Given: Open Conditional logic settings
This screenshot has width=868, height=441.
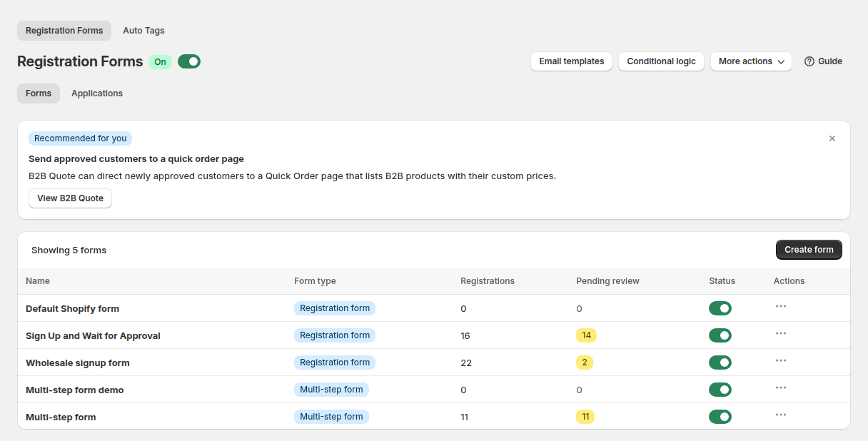Looking at the screenshot, I should point(661,61).
